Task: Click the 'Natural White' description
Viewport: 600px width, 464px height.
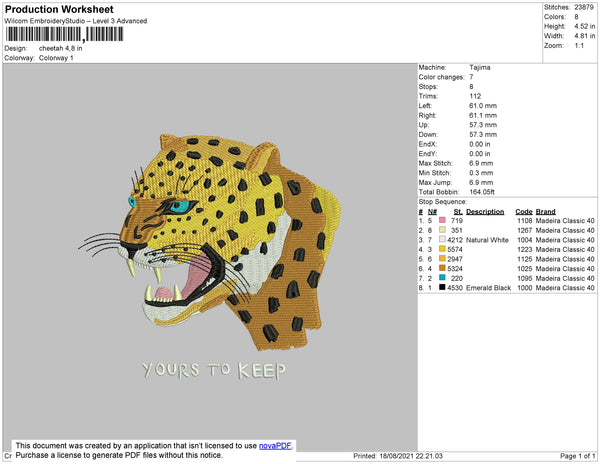Action: [x=488, y=240]
